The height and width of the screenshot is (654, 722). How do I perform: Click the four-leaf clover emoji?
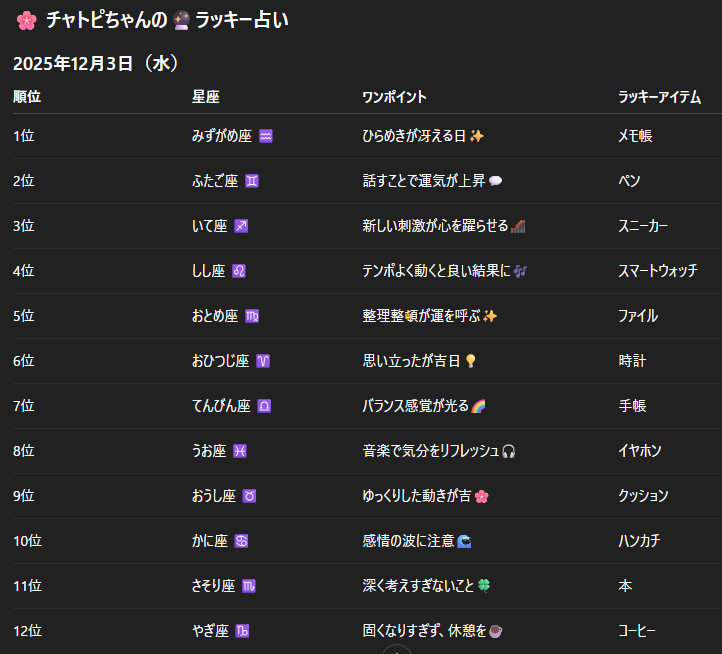(x=482, y=586)
